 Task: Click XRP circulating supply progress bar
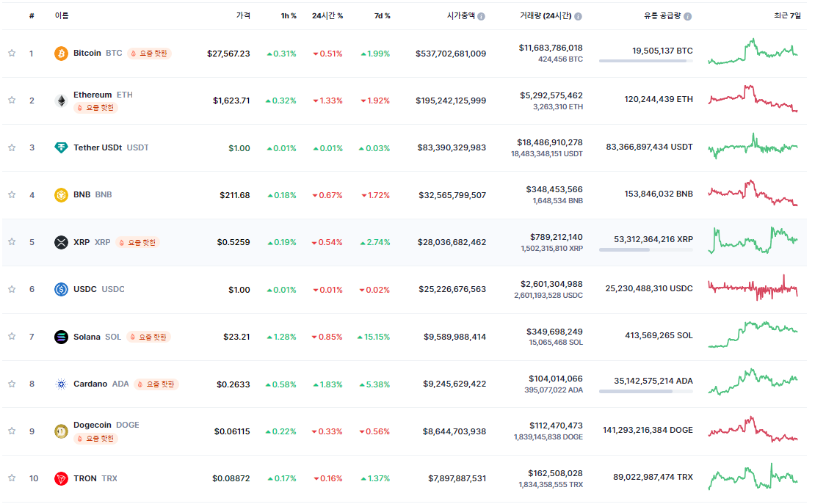(646, 250)
